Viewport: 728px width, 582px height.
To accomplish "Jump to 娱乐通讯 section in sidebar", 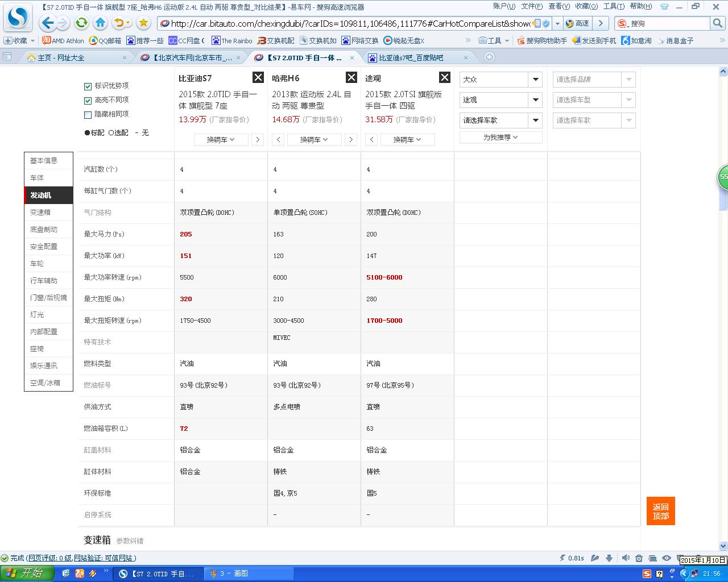I will tap(48, 365).
